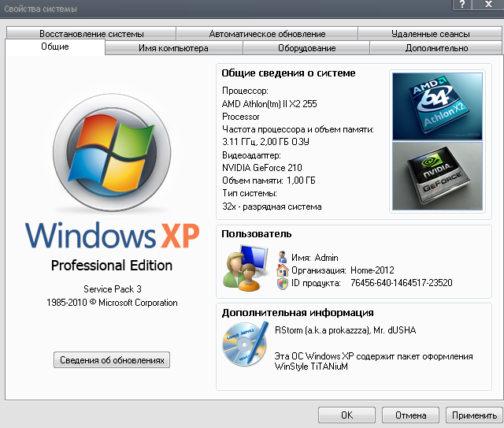Click the house icon beside Организация

pyautogui.click(x=283, y=270)
